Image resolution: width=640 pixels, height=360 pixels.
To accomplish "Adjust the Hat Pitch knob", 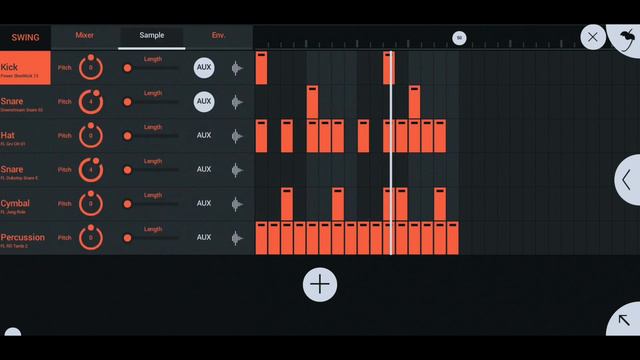I will [91, 135].
